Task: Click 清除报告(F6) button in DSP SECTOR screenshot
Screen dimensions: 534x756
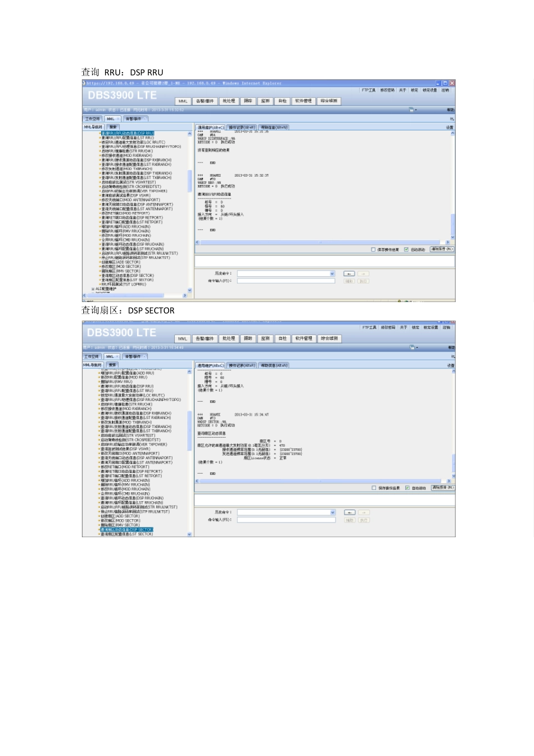Action: [x=442, y=488]
